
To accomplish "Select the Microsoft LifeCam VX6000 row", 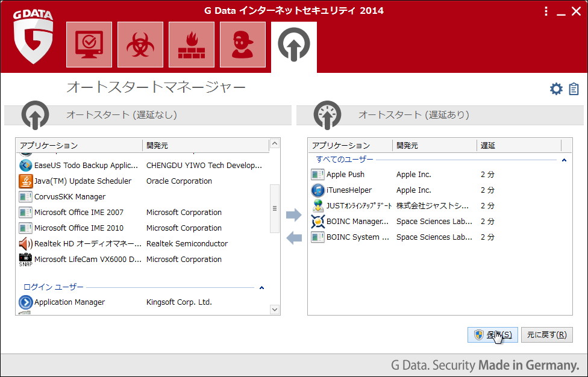I will [143, 260].
